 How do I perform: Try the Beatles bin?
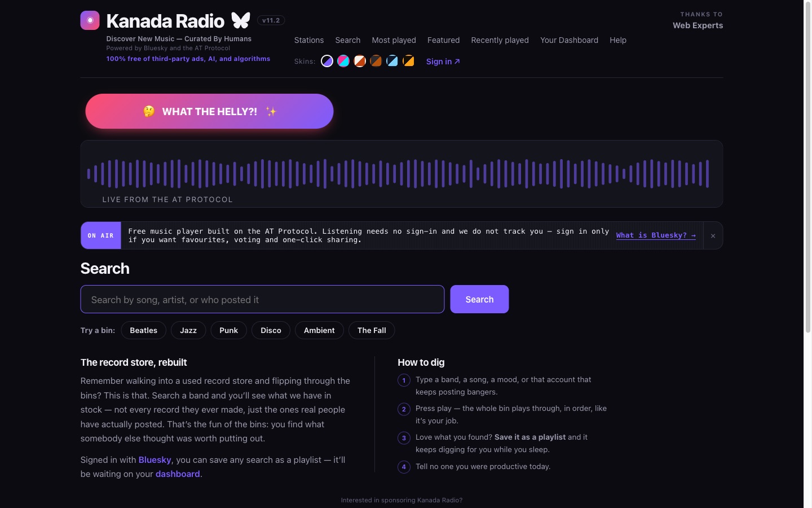[143, 330]
